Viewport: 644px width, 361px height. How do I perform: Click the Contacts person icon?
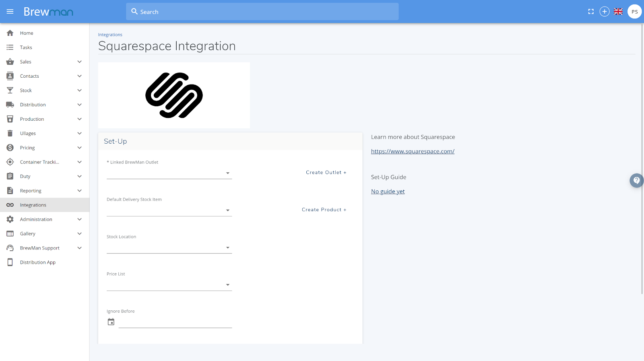point(10,76)
